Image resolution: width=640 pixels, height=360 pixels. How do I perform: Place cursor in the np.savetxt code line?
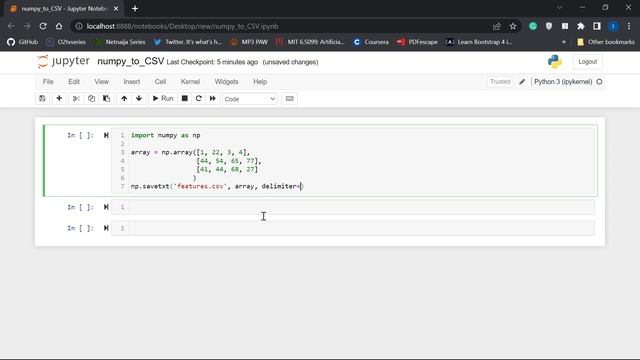[217, 186]
